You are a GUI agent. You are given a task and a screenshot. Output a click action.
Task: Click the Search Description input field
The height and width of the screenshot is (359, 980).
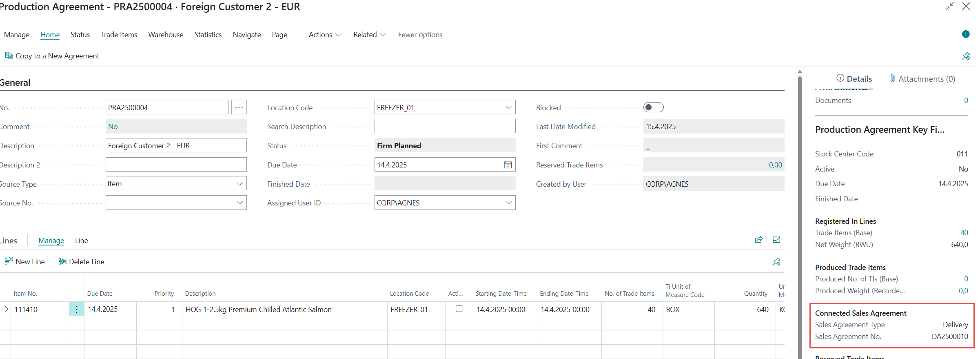445,126
